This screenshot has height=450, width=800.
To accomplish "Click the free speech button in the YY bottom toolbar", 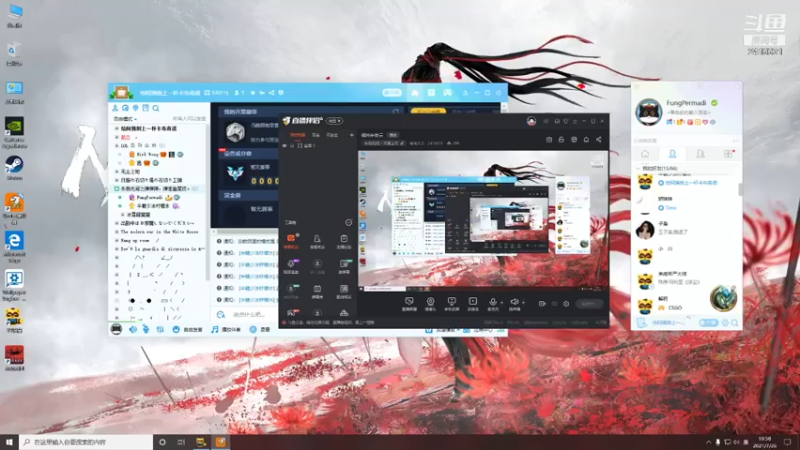I will pos(187,330).
